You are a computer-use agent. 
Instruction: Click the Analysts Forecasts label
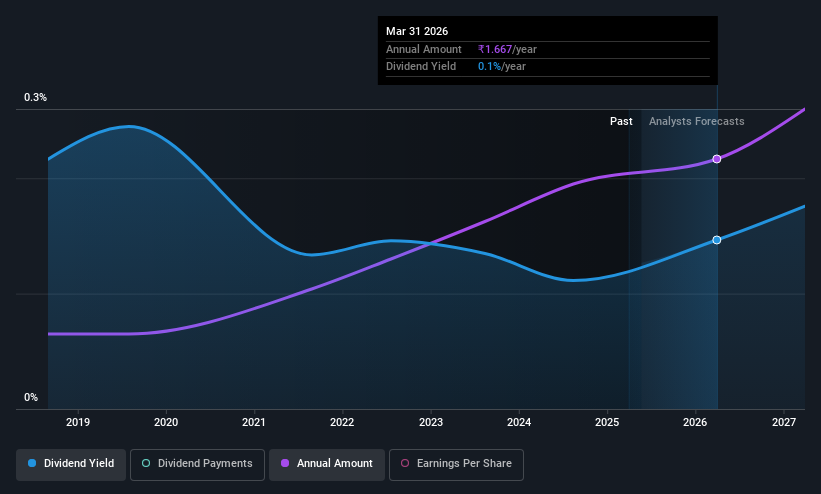click(x=696, y=122)
